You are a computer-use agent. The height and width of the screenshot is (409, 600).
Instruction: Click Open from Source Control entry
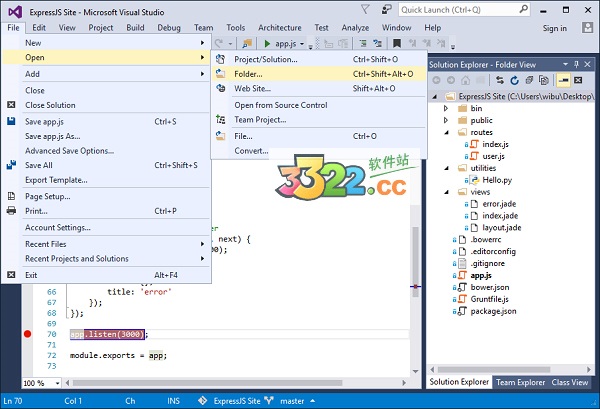tap(319, 105)
